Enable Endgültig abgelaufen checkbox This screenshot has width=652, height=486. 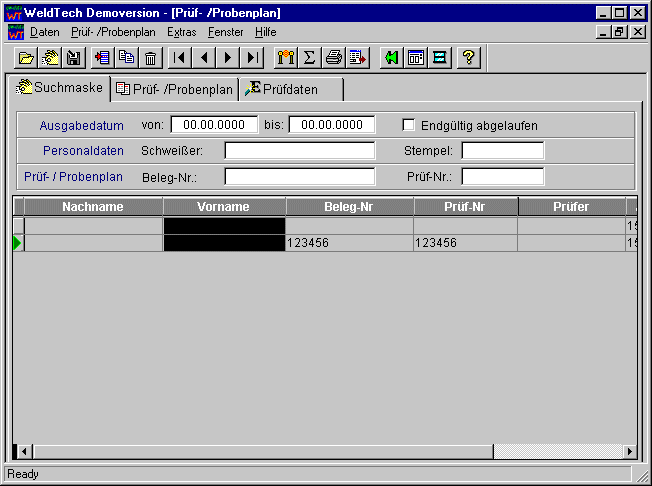(x=408, y=126)
